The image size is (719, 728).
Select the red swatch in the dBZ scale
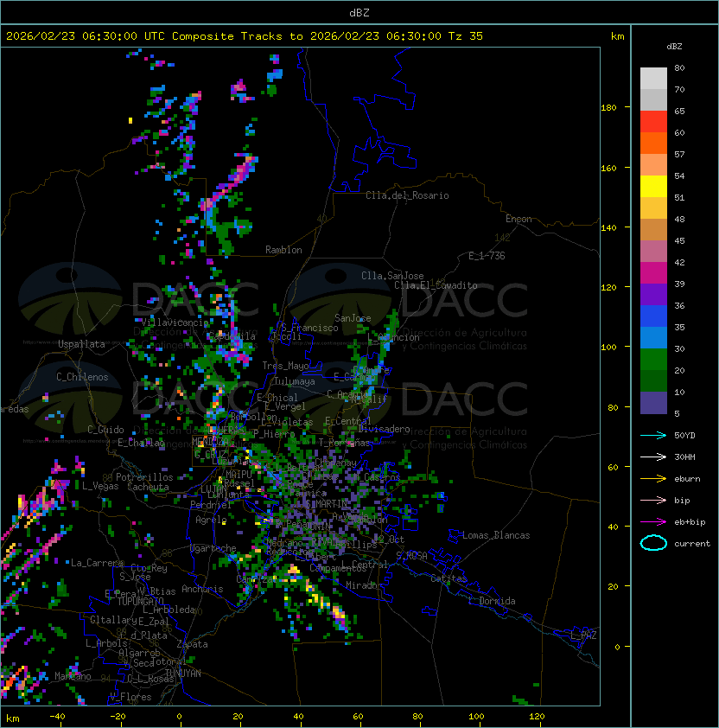(653, 121)
